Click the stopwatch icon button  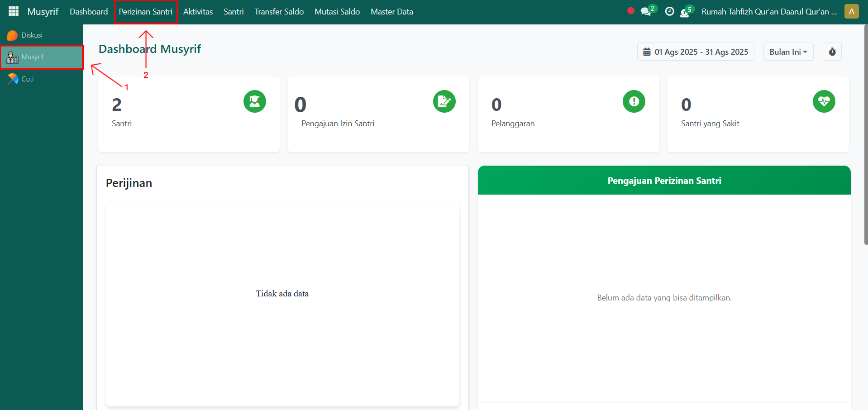(832, 52)
